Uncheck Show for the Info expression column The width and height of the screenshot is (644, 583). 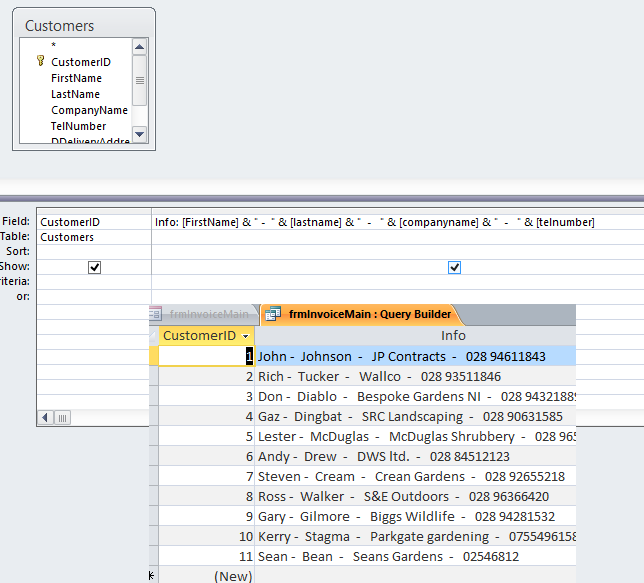[x=454, y=267]
